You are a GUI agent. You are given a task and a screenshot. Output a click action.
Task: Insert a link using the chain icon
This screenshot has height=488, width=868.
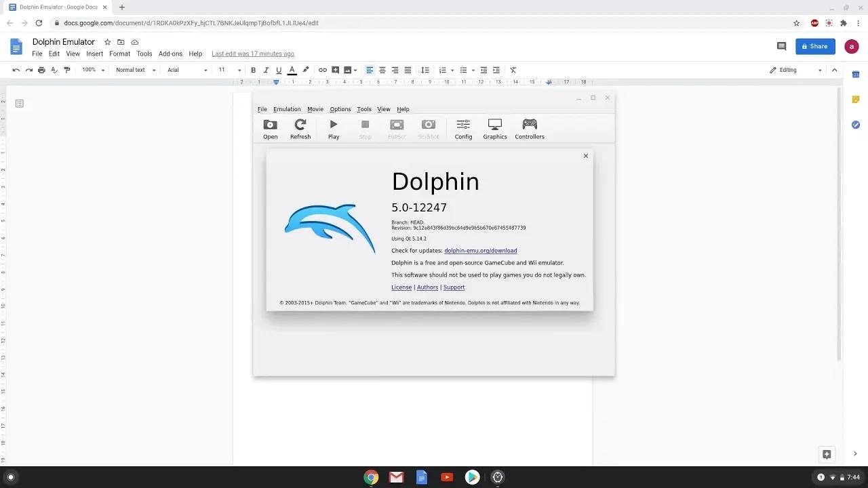(x=323, y=70)
